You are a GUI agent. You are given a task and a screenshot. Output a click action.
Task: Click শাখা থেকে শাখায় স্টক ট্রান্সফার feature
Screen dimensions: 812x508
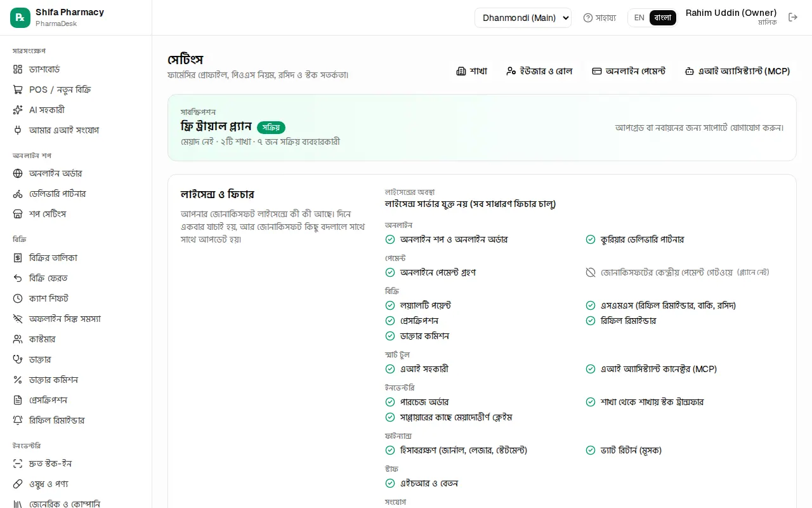[x=645, y=402]
